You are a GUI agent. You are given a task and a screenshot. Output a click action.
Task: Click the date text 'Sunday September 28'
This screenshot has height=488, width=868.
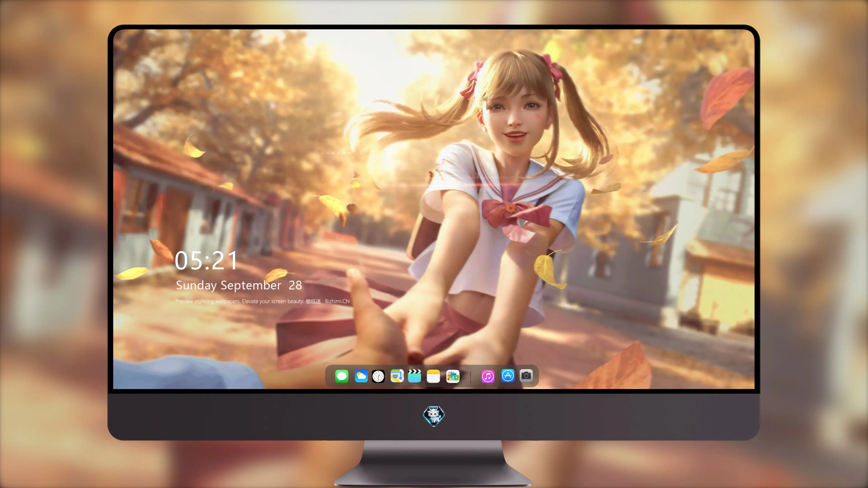(x=238, y=285)
